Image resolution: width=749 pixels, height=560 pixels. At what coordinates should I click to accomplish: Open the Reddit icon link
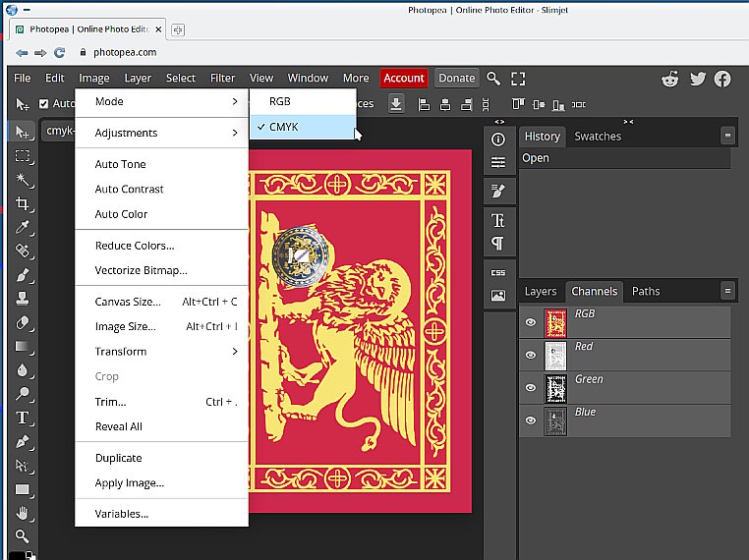[x=670, y=79]
